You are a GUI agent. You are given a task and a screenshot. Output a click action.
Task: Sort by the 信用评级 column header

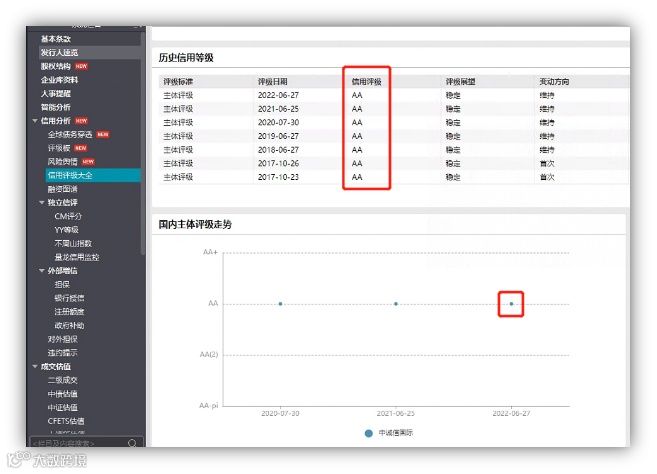[367, 82]
